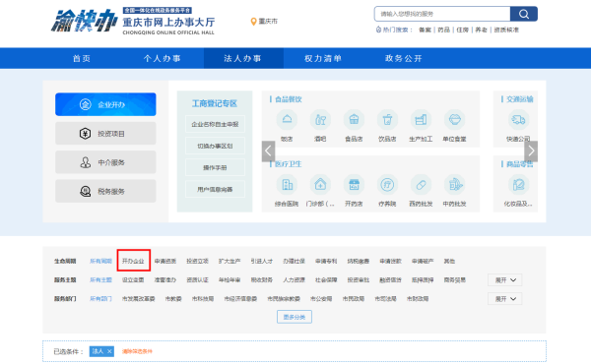This screenshot has height=364, width=591.
Task: Select the 税务服务 sidebar button
Action: [x=105, y=191]
